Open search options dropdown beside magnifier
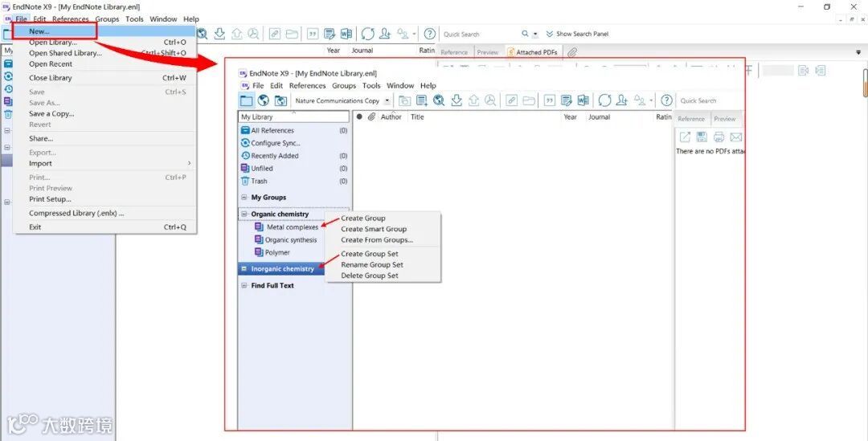Screen dimensions: 868x441 pyautogui.click(x=535, y=35)
